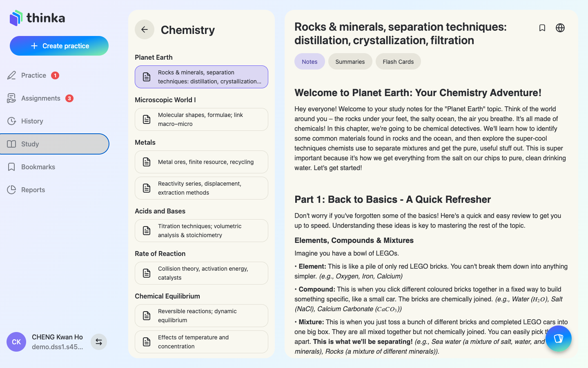
Task: Switch to the Summaries tab
Action: 350,61
